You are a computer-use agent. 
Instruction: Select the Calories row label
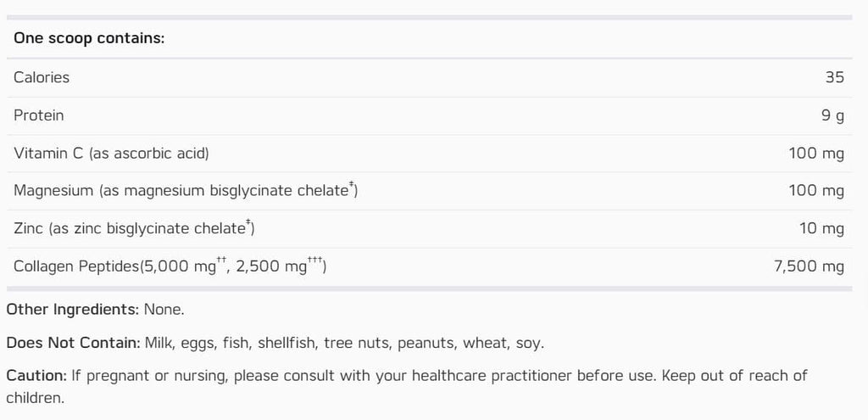point(42,77)
